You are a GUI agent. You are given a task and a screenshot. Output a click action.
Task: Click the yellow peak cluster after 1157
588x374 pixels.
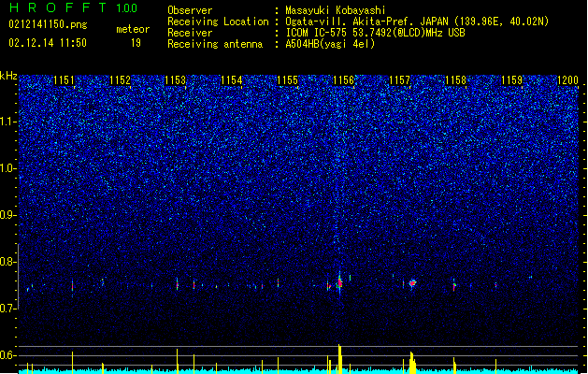[412, 363]
